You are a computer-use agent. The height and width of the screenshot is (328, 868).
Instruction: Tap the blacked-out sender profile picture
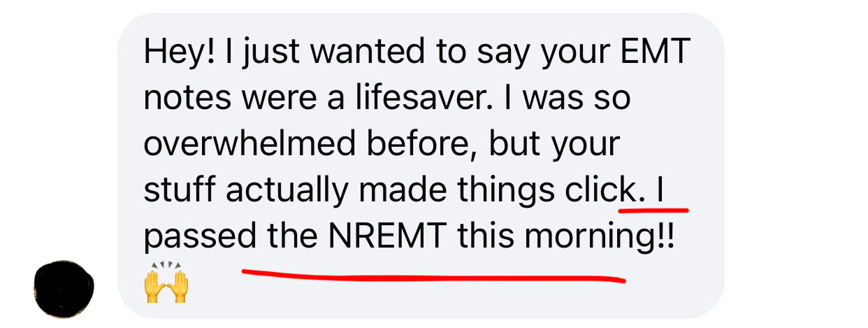(x=64, y=289)
